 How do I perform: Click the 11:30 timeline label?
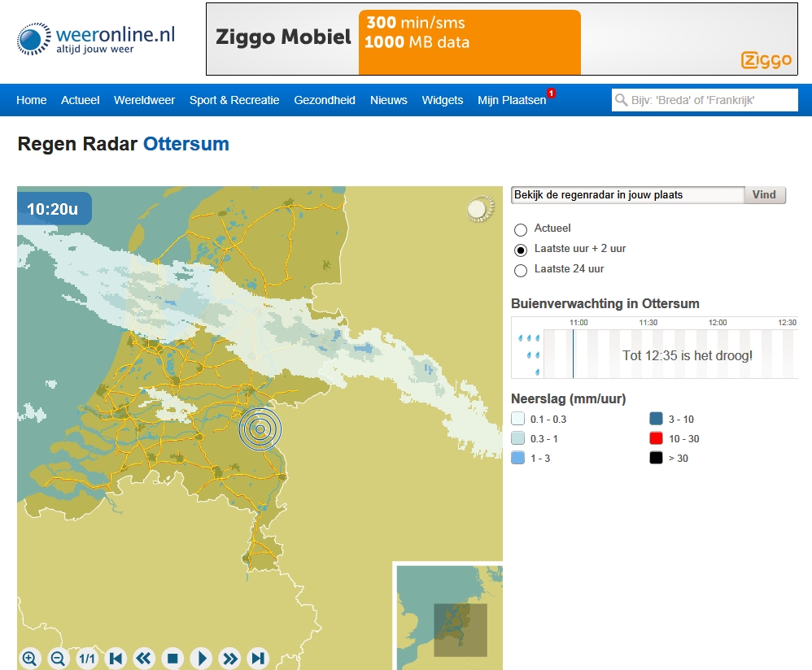pos(648,322)
